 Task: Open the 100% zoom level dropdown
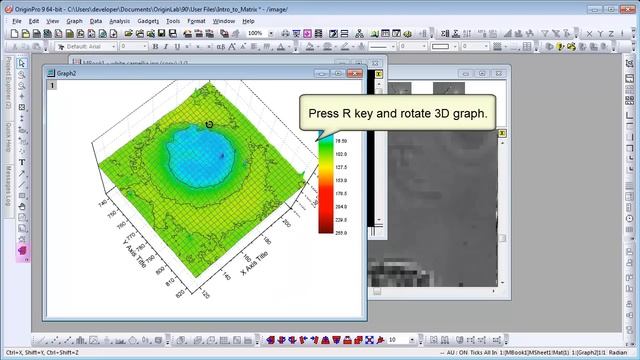point(271,33)
